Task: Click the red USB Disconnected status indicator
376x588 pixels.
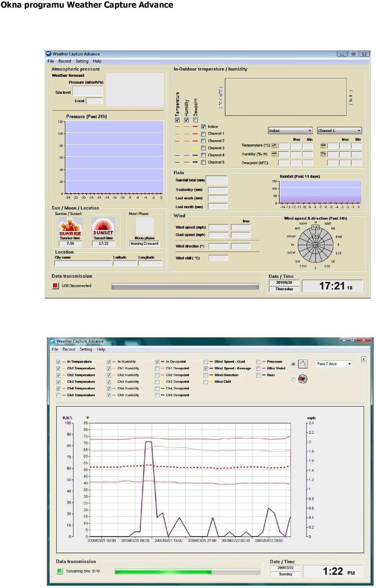Action: point(56,286)
